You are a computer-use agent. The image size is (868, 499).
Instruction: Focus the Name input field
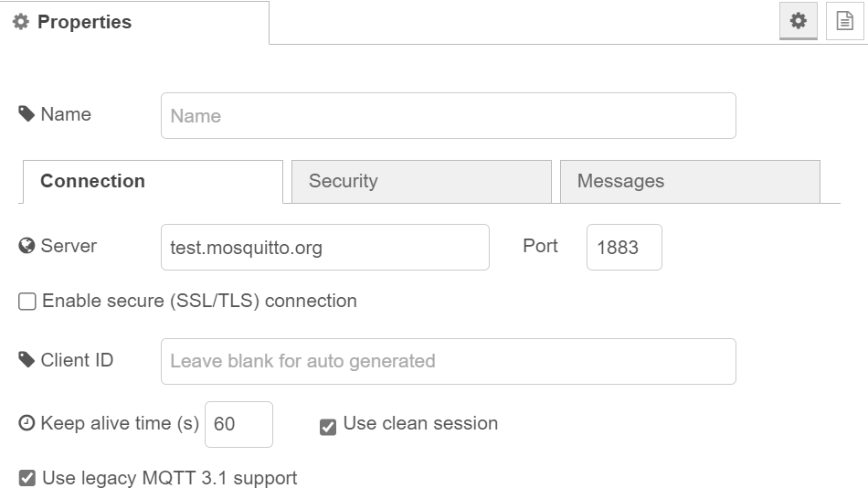click(448, 116)
